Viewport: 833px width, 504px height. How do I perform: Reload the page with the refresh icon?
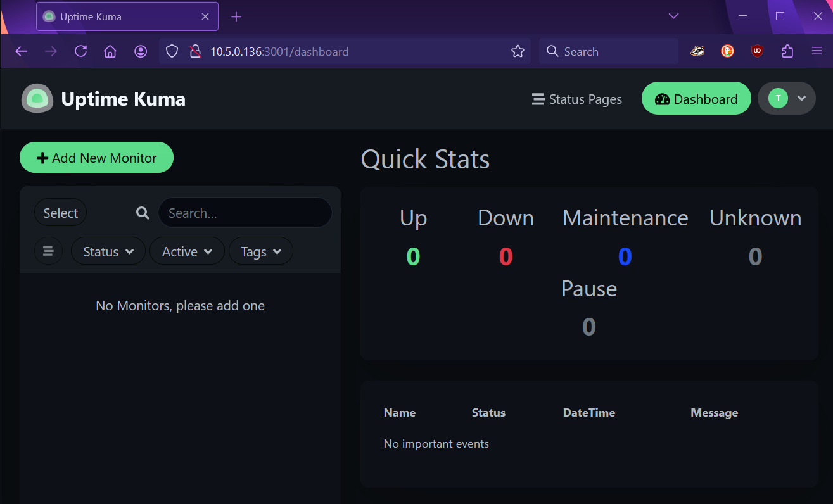point(80,52)
